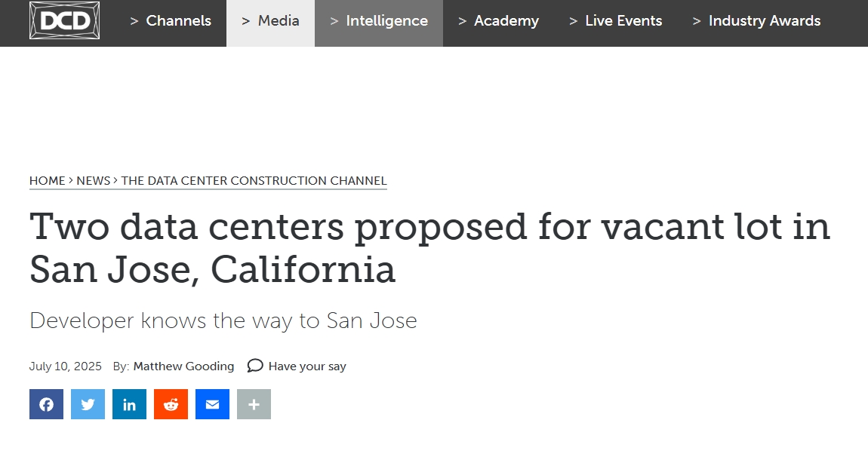Image resolution: width=868 pixels, height=463 pixels.
Task: Share article on Facebook
Action: coord(47,404)
